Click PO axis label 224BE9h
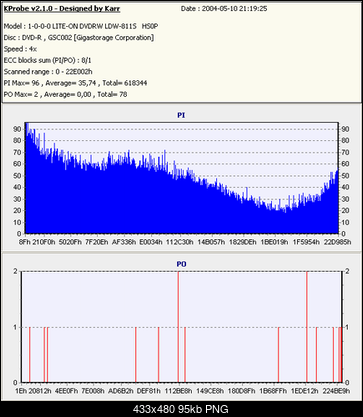The height and width of the screenshot is (417, 363). point(336,391)
